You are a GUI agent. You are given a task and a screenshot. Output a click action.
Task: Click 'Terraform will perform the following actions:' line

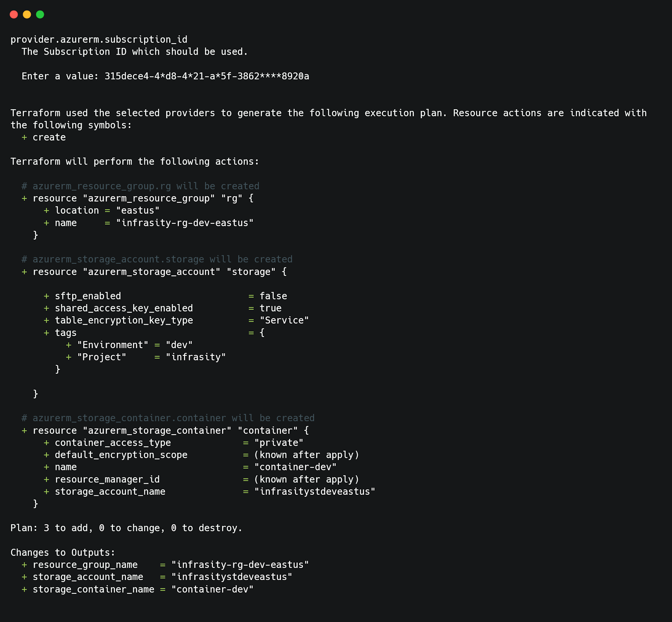pyautogui.click(x=135, y=162)
